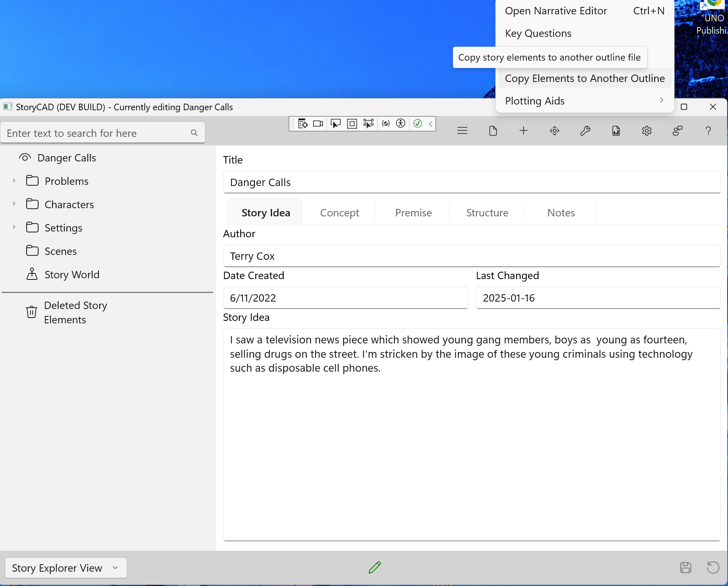Click Copy Elements to Another Outline

point(585,78)
